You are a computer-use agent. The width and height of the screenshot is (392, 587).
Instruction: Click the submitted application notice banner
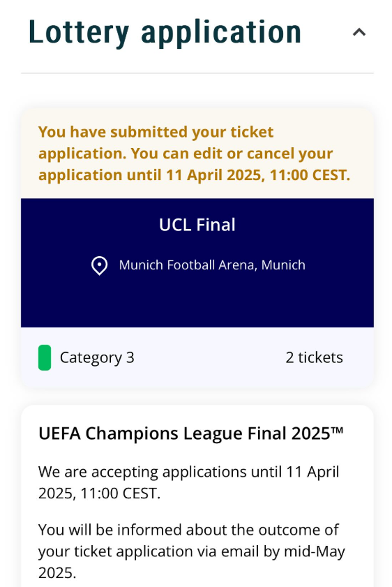pos(197,154)
